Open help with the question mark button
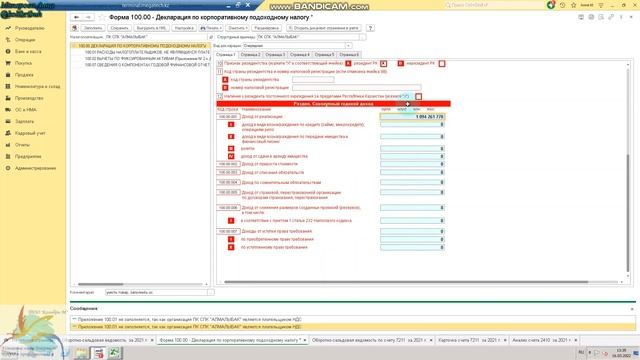Screen dimensions: 640x360 pyautogui.click(x=370, y=28)
